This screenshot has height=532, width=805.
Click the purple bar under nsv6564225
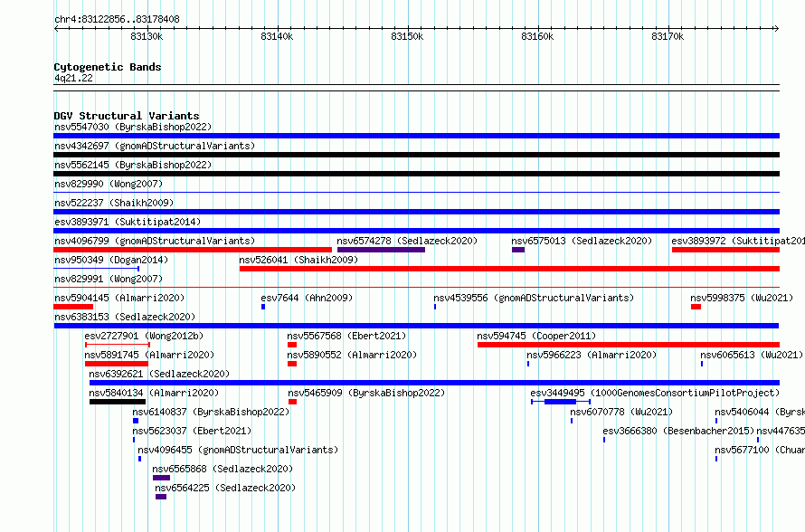[x=161, y=497]
